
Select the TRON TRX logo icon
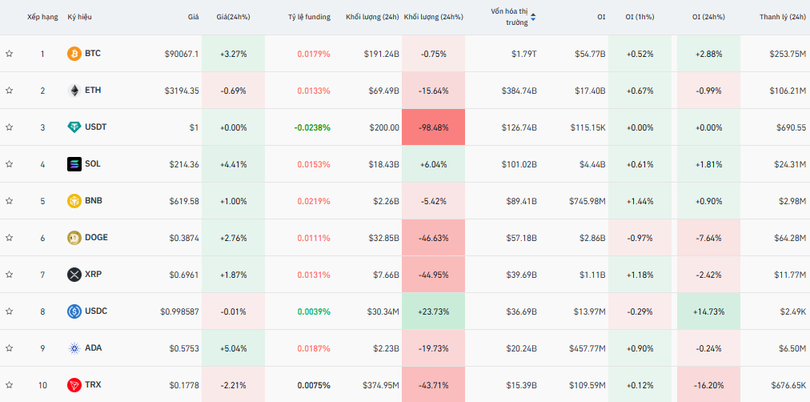(74, 385)
